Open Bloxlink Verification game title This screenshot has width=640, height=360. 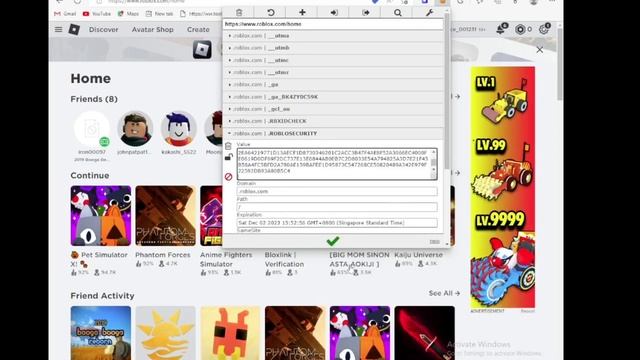(x=284, y=259)
